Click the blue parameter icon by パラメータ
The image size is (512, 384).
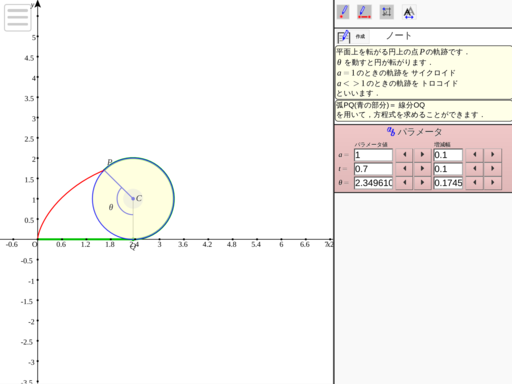pyautogui.click(x=391, y=131)
